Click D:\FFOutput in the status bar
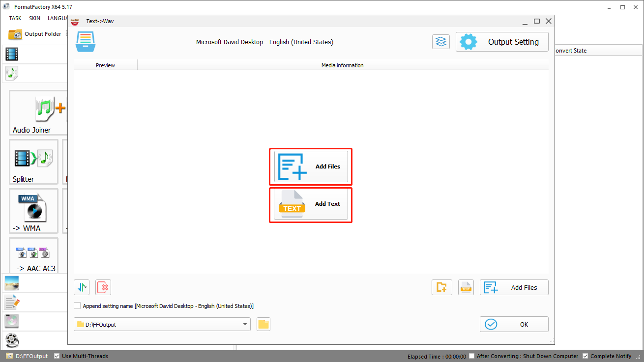 (x=27, y=356)
